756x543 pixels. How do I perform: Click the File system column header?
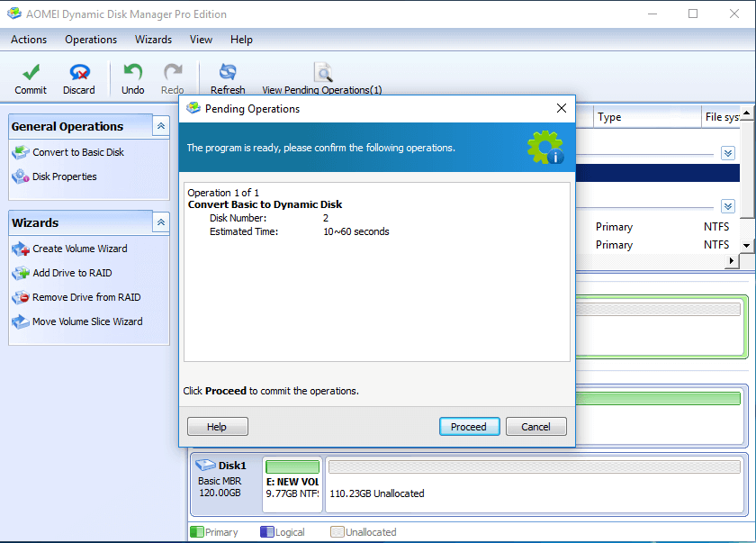pos(721,117)
